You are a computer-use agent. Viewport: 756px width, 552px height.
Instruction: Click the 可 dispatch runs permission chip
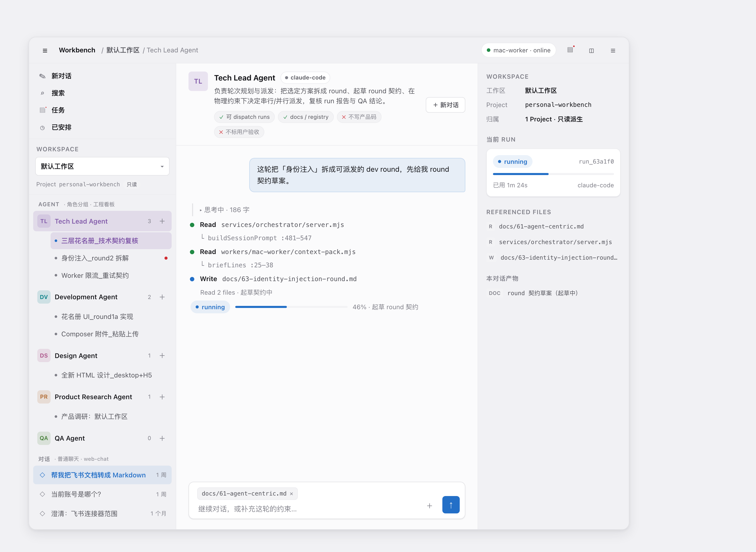pos(244,117)
